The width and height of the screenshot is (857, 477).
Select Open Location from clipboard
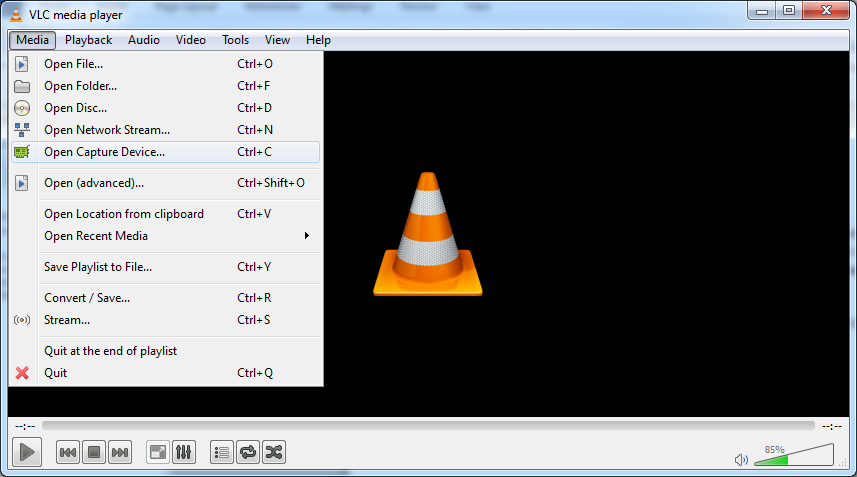tap(166, 214)
